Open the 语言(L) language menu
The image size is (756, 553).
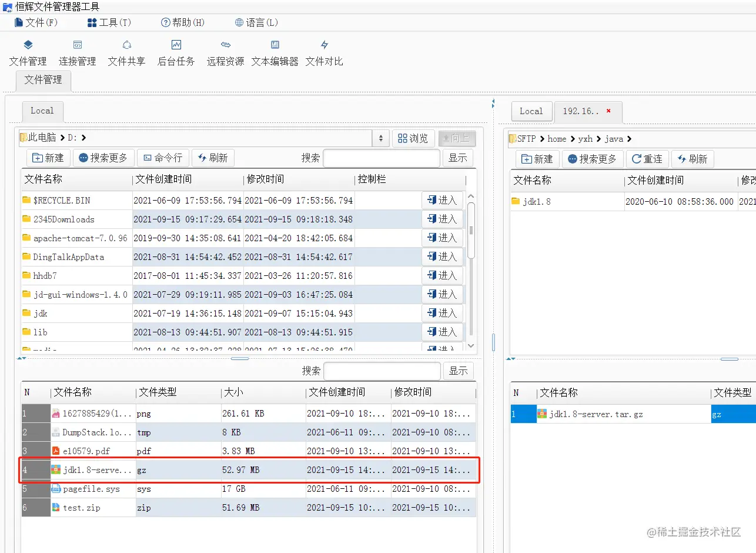256,22
